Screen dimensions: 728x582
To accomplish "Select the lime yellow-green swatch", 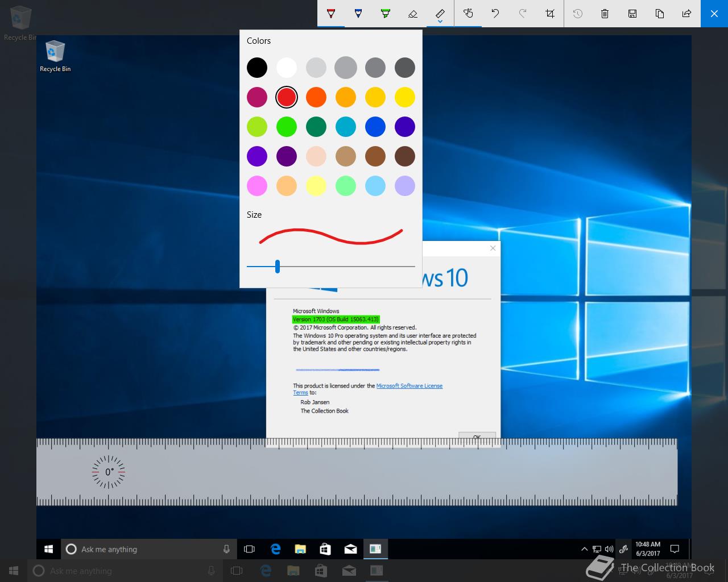I will click(x=257, y=127).
